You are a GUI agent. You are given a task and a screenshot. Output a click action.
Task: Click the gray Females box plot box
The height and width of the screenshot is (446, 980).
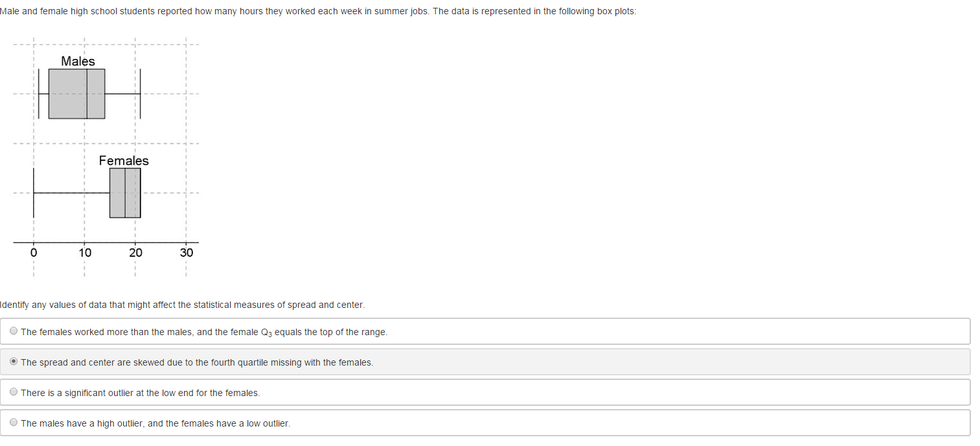[125, 193]
